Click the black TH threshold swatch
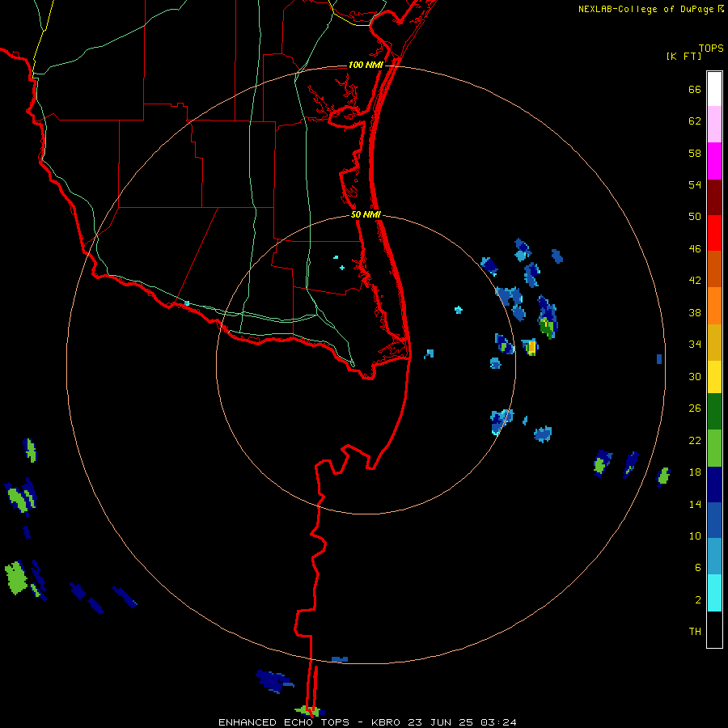 (x=714, y=629)
